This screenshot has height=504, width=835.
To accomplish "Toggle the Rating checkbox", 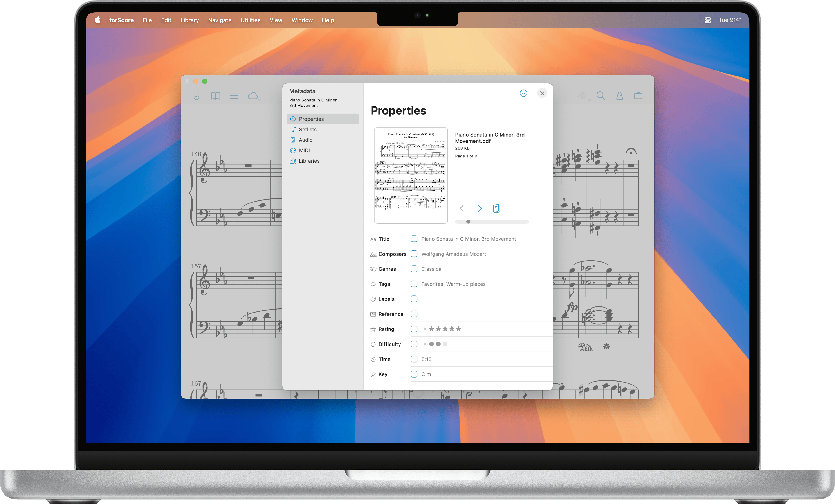I will click(414, 329).
